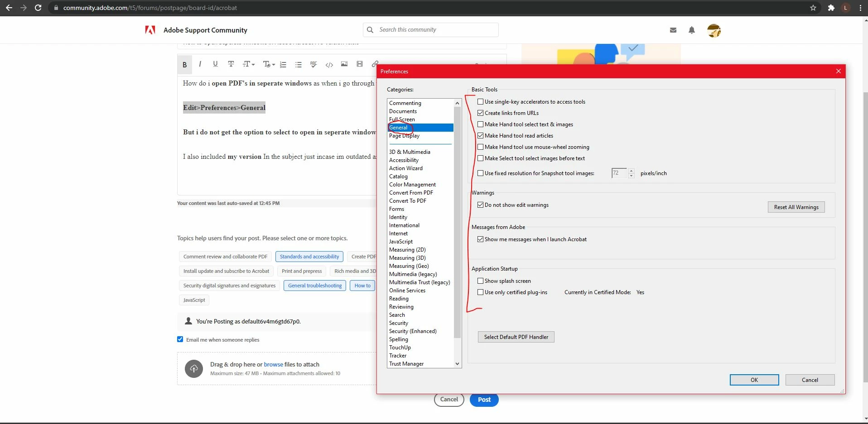Insert code sample with </> icon
Image resolution: width=868 pixels, height=424 pixels.
[x=329, y=65]
